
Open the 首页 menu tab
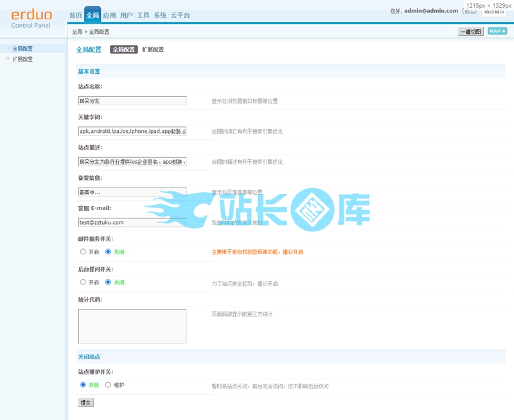pos(75,15)
